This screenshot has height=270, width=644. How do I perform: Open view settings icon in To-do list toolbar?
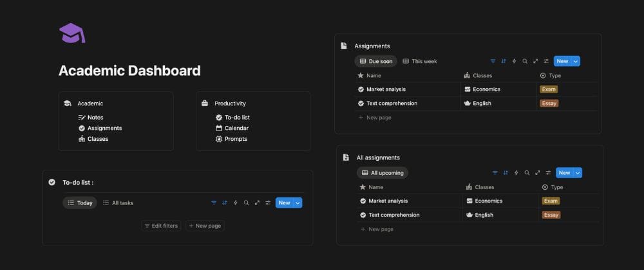click(268, 203)
